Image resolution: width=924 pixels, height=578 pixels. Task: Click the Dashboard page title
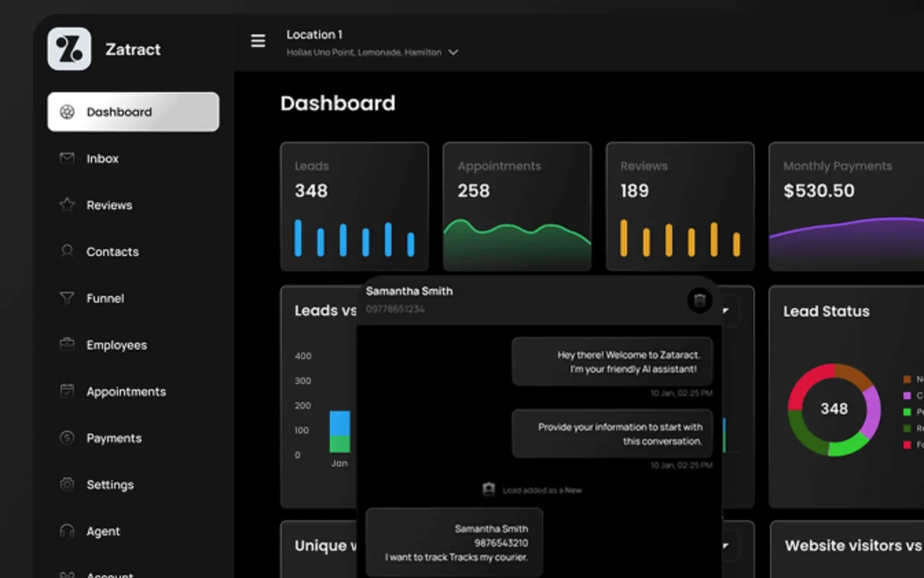pyautogui.click(x=338, y=103)
